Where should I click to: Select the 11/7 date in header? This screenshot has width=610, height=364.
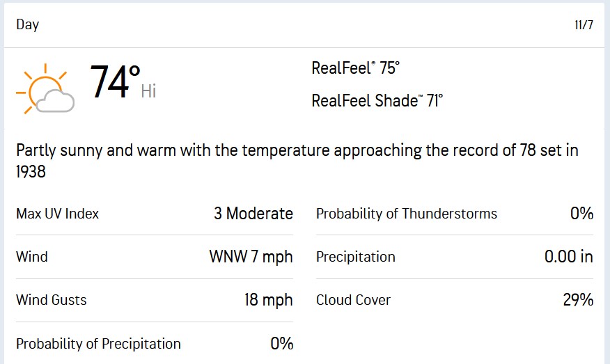(x=584, y=26)
